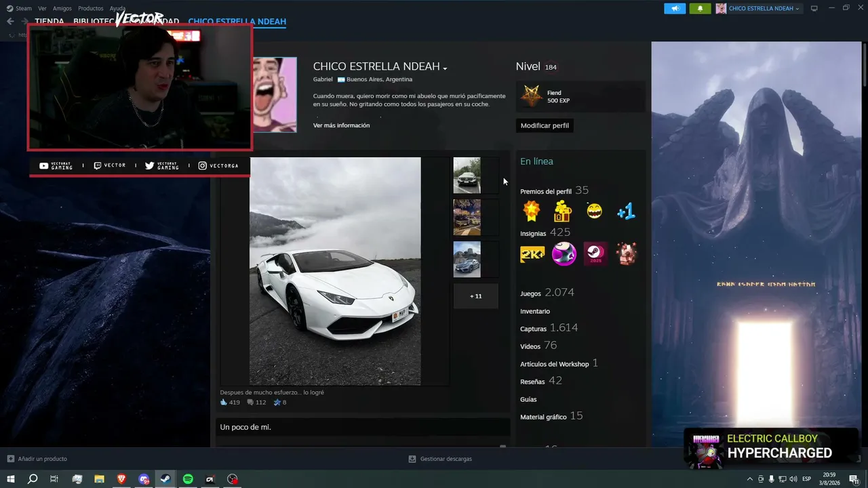Click the Steam 2025 badge
Viewport: 868px width, 488px height.
coord(595,254)
